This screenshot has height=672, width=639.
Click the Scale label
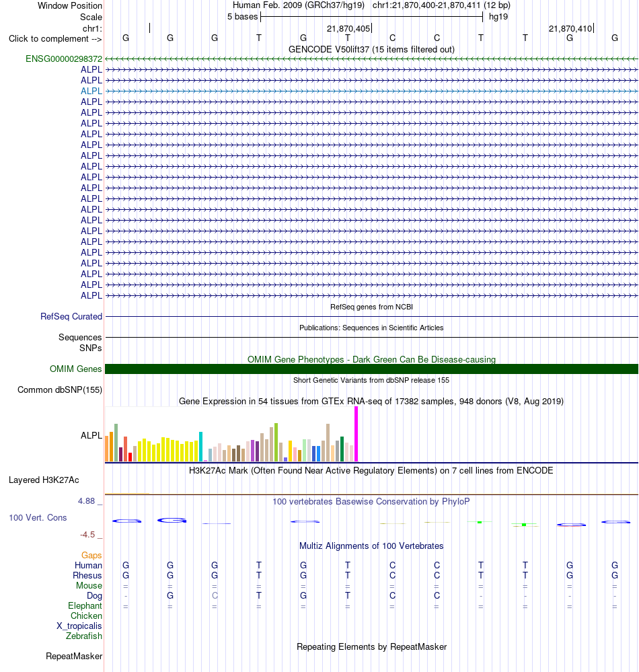[x=91, y=17]
